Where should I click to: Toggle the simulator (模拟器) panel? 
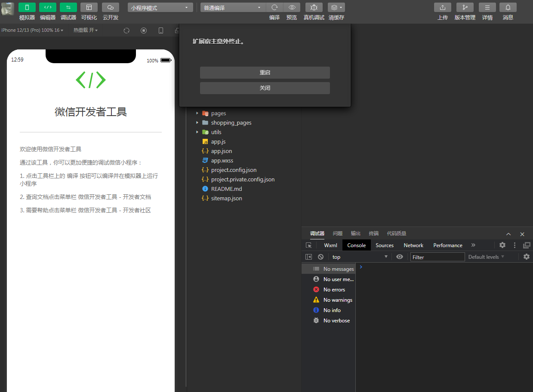click(27, 7)
